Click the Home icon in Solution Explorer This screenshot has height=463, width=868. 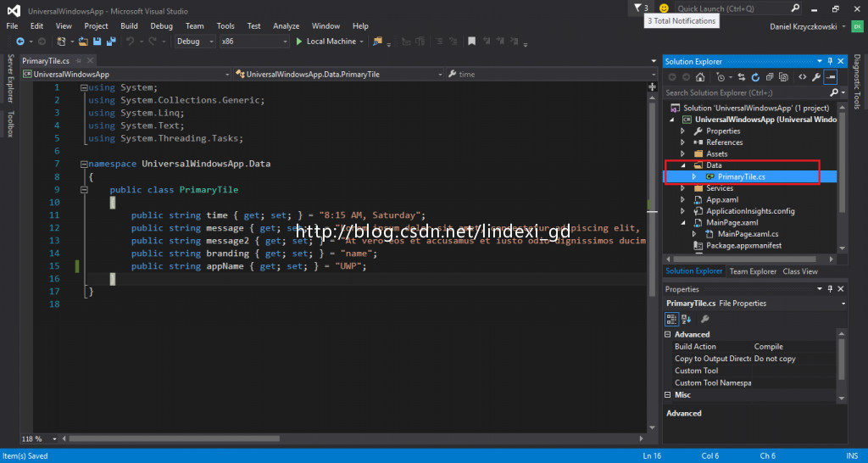[700, 77]
